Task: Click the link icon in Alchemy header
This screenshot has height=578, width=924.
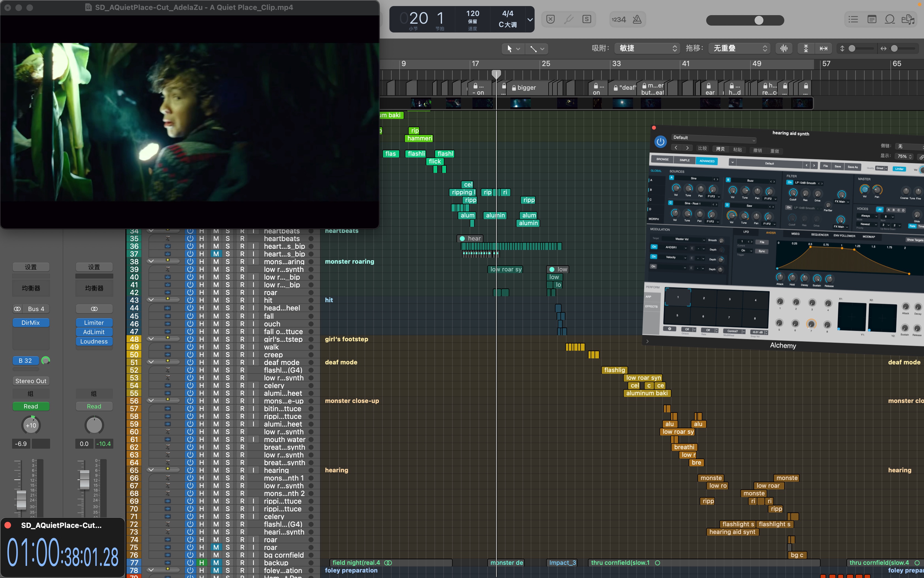Action: [x=921, y=157]
